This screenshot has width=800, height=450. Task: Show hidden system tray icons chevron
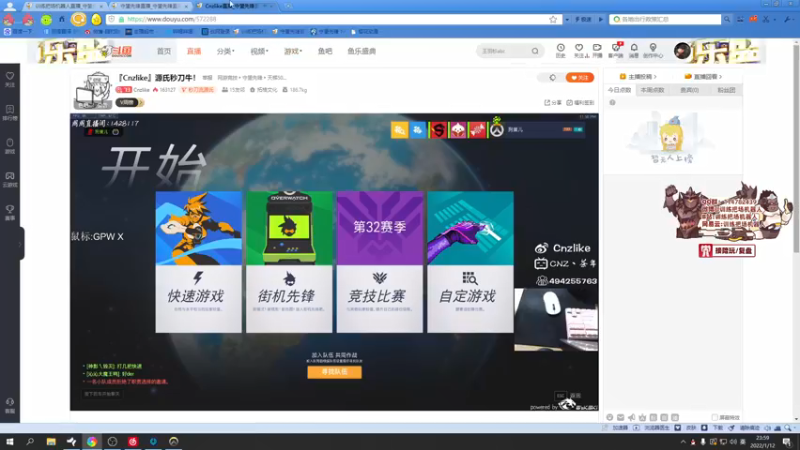click(x=683, y=441)
